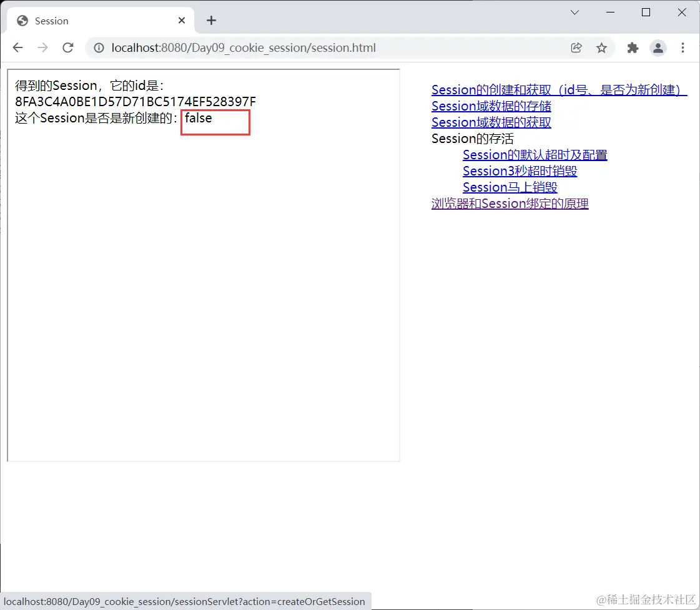The width and height of the screenshot is (700, 610).
Task: Close the browser window
Action: tap(682, 12)
